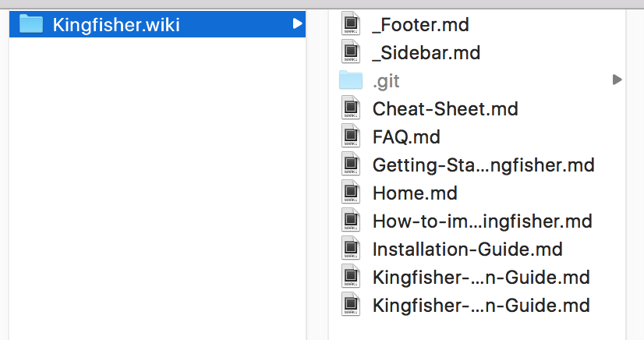Expand the .git folder disclosure arrow

[617, 80]
